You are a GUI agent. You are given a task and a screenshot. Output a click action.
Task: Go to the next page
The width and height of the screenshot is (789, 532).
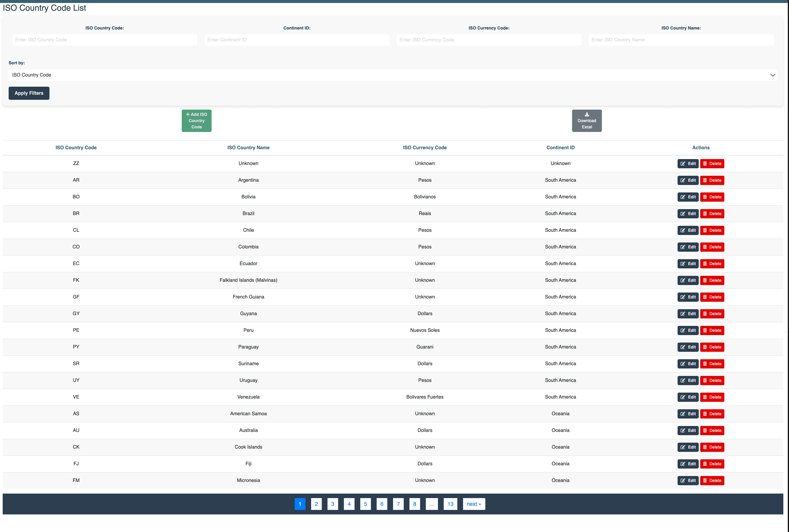474,504
